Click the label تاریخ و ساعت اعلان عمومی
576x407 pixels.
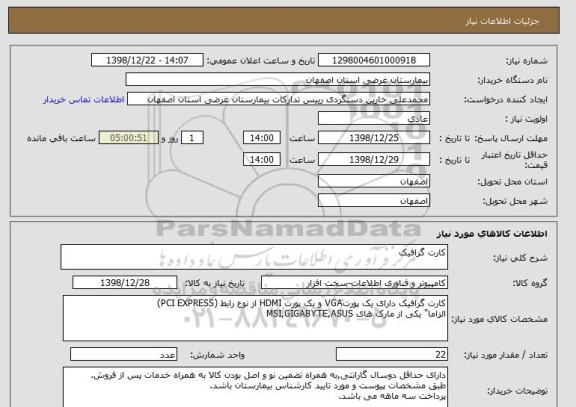coord(260,61)
